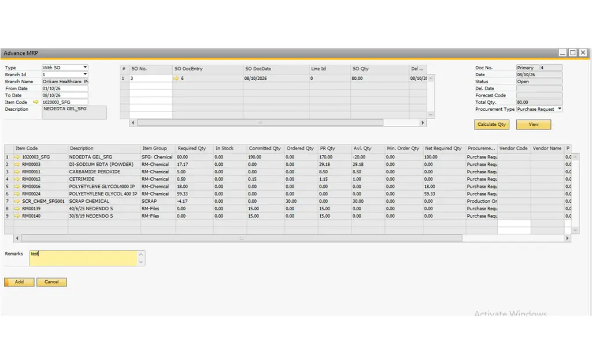Screen dimensions: 592x364
Task: Open link arrow for RM00003 row
Action: (17, 165)
